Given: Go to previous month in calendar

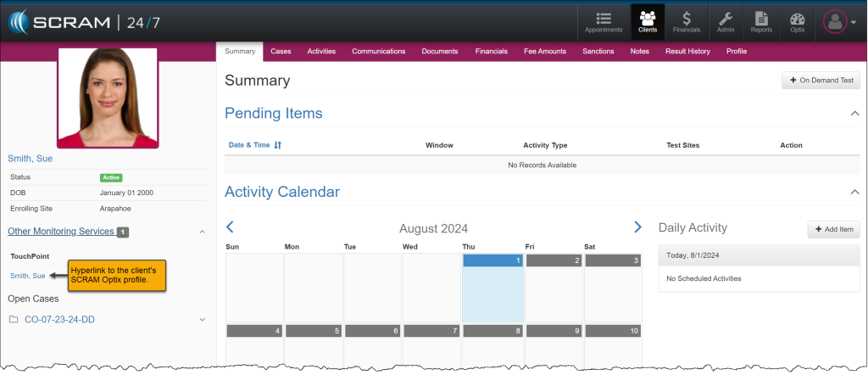Looking at the screenshot, I should click(230, 227).
